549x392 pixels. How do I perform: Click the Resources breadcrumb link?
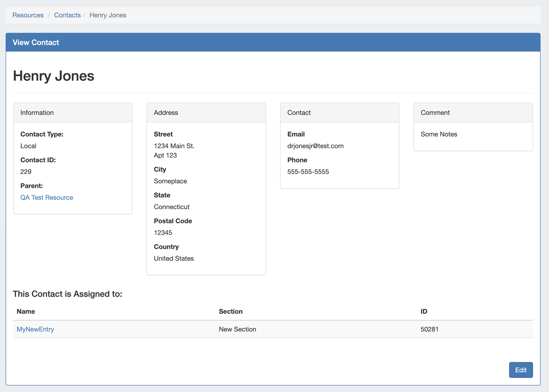click(28, 15)
